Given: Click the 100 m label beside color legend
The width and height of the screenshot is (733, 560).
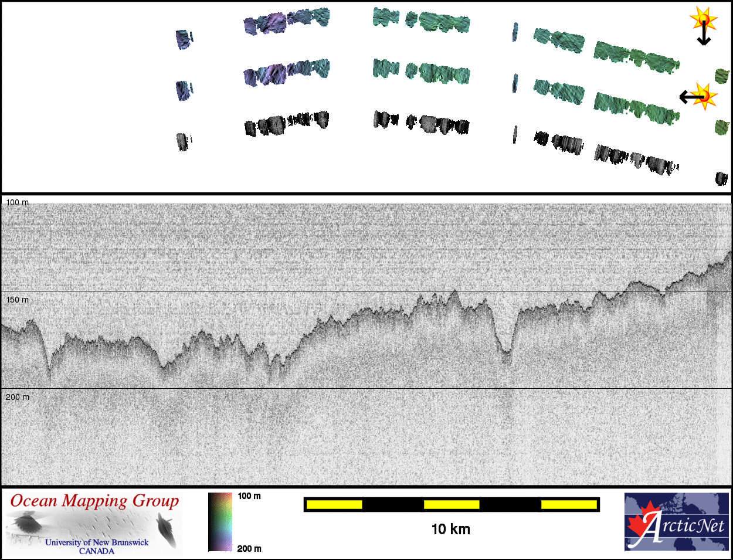Looking at the screenshot, I should pyautogui.click(x=249, y=496).
